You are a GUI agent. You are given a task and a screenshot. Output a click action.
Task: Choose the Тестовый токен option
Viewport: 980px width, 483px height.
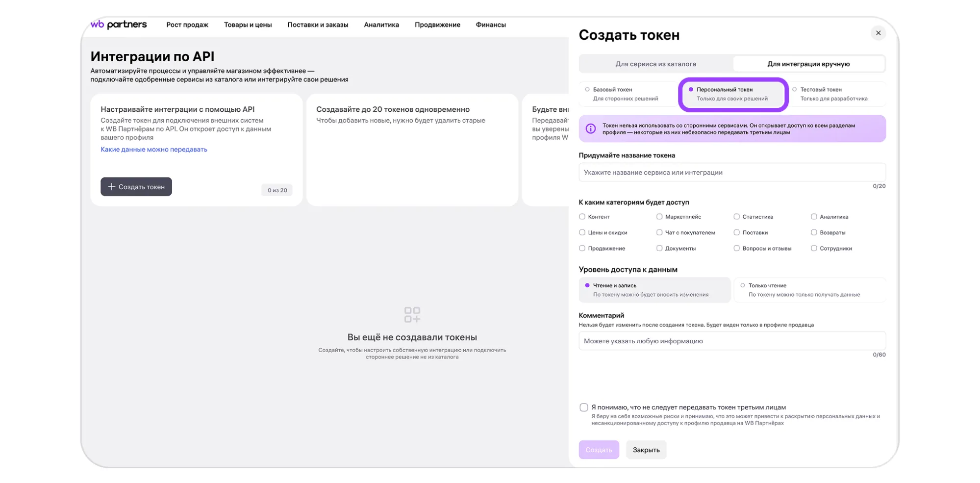[794, 90]
